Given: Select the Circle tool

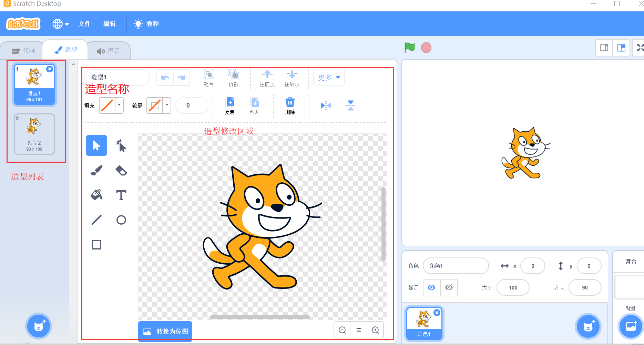Looking at the screenshot, I should (121, 220).
